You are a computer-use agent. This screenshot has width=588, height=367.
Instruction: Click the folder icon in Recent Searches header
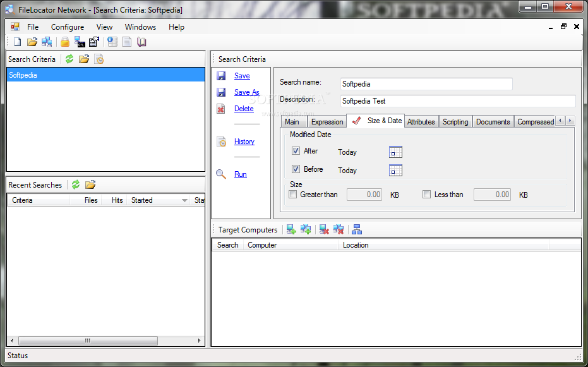[90, 184]
